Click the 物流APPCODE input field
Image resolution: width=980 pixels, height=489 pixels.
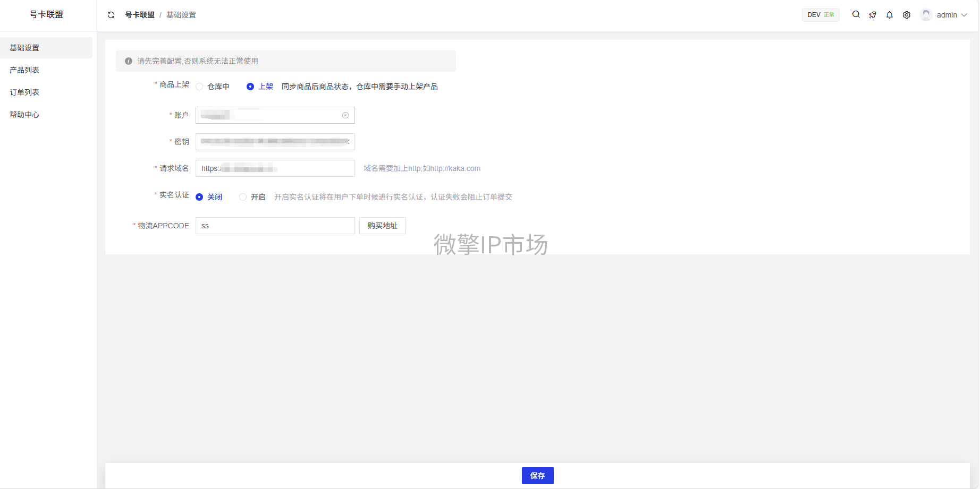coord(275,226)
